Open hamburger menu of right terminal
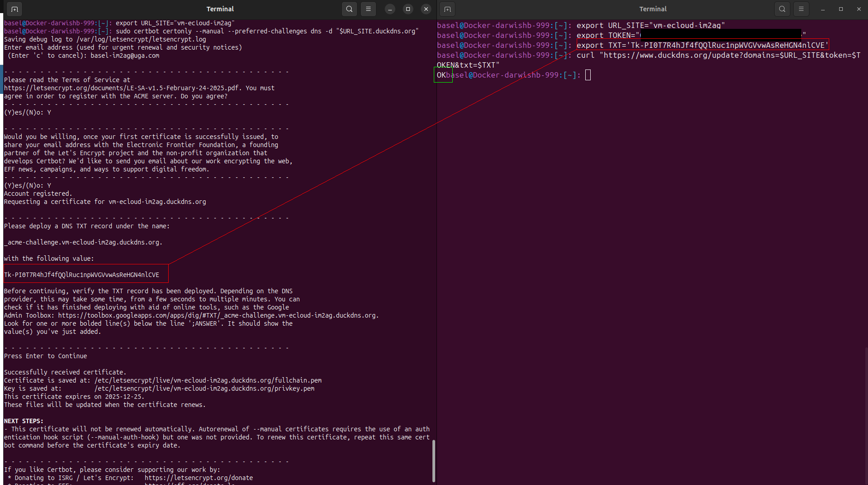The height and width of the screenshot is (485, 868). pyautogui.click(x=801, y=9)
